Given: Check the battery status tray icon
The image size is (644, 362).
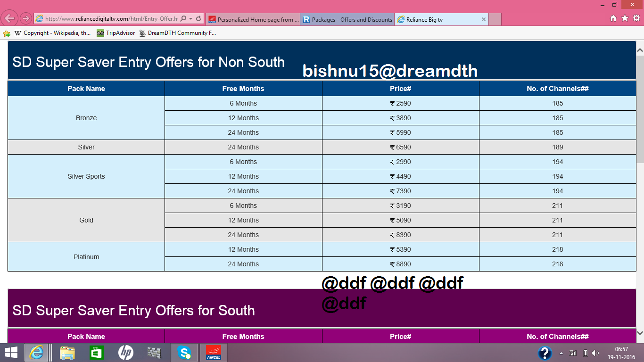Looking at the screenshot, I should (585, 353).
